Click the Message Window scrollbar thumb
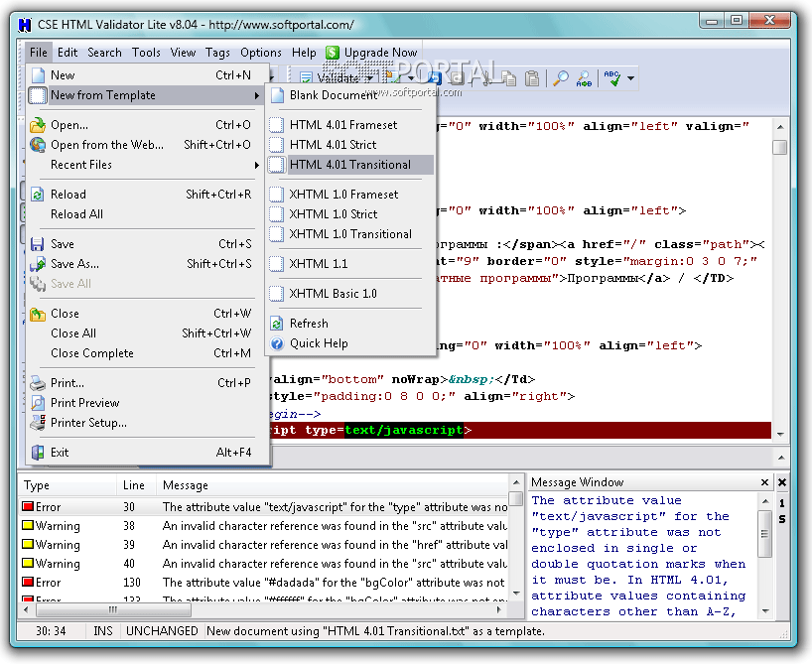The width and height of the screenshot is (812, 664). 765,533
